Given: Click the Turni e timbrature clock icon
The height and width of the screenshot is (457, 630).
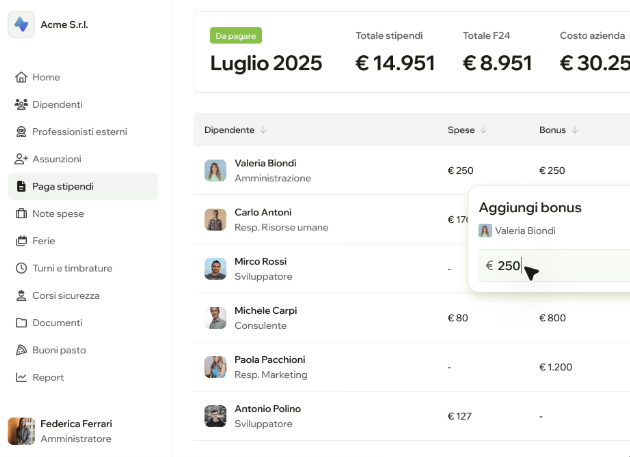Looking at the screenshot, I should click(21, 268).
